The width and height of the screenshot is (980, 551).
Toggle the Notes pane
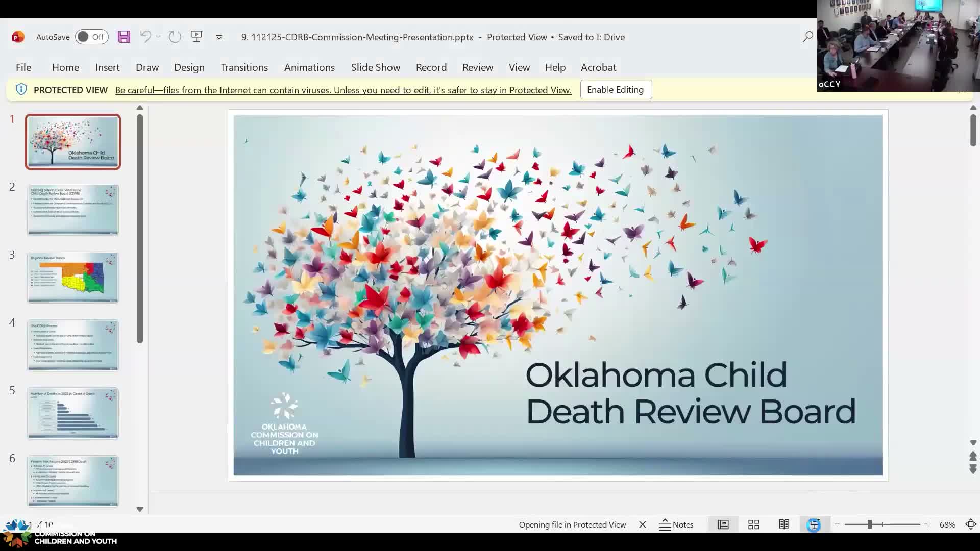(676, 524)
